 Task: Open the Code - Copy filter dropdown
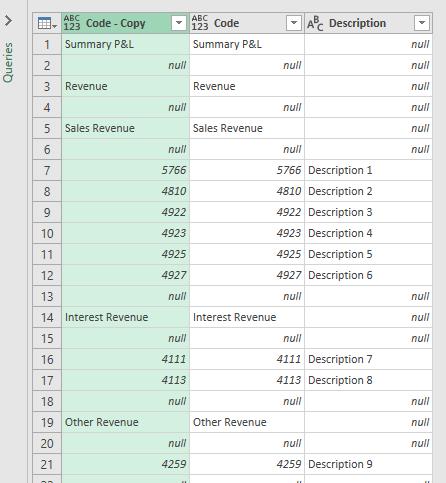click(x=179, y=23)
